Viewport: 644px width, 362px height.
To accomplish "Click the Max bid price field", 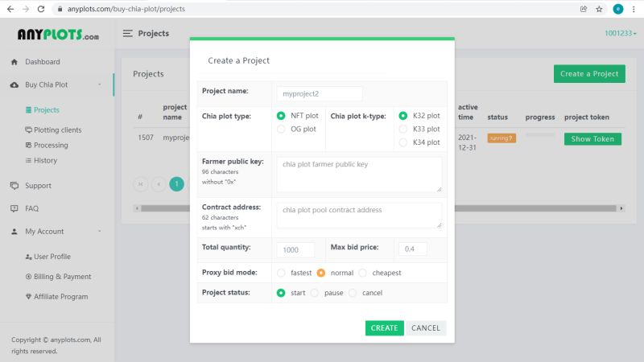I will click(x=412, y=249).
